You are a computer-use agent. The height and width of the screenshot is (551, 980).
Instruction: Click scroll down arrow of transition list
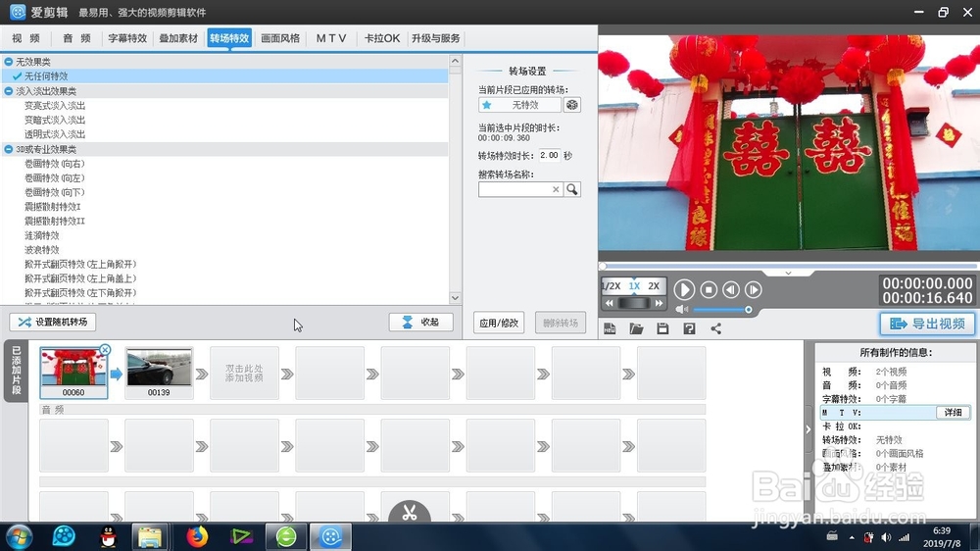455,298
